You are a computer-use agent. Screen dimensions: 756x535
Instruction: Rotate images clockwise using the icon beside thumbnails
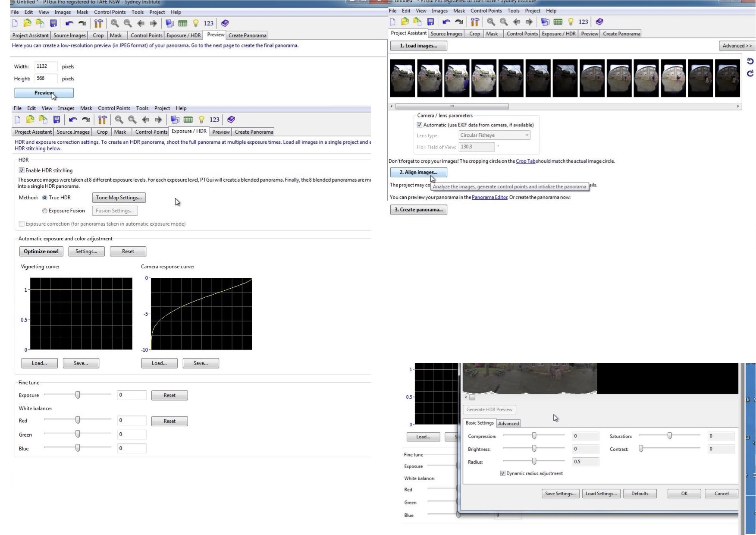[750, 73]
